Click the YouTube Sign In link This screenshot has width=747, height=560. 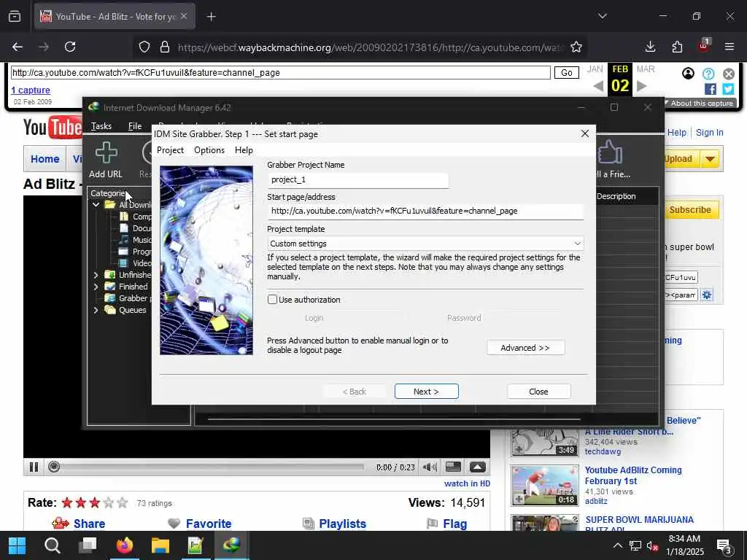(709, 133)
